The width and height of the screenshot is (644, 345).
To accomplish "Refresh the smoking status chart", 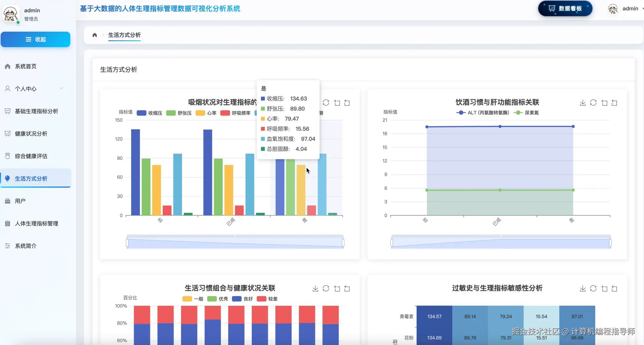I will point(326,103).
